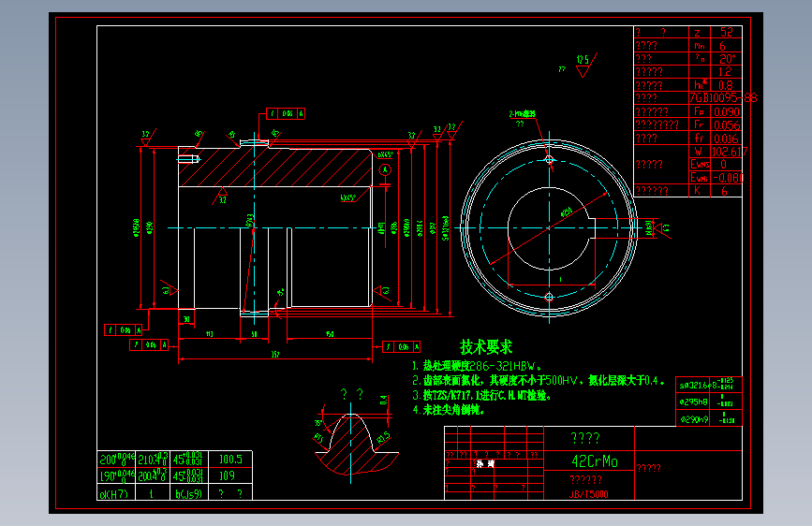
Task: Click the value 6 in the mn row
Action: [x=722, y=46]
